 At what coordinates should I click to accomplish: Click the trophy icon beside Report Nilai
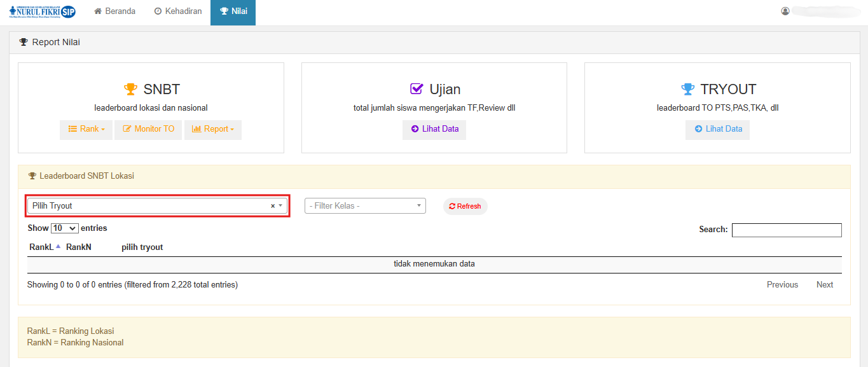[24, 43]
